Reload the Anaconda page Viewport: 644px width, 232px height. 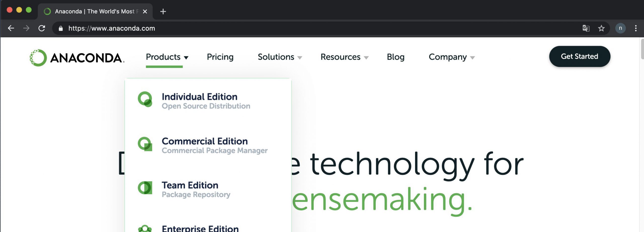click(x=42, y=28)
